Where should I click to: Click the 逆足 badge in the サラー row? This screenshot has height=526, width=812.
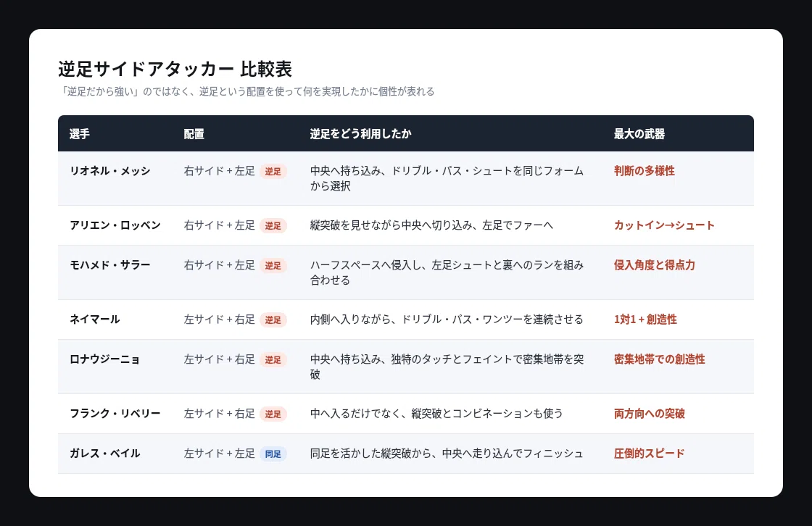pyautogui.click(x=273, y=266)
